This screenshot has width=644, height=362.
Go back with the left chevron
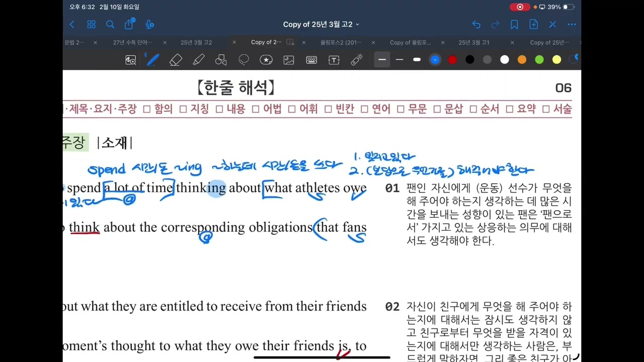pyautogui.click(x=72, y=24)
